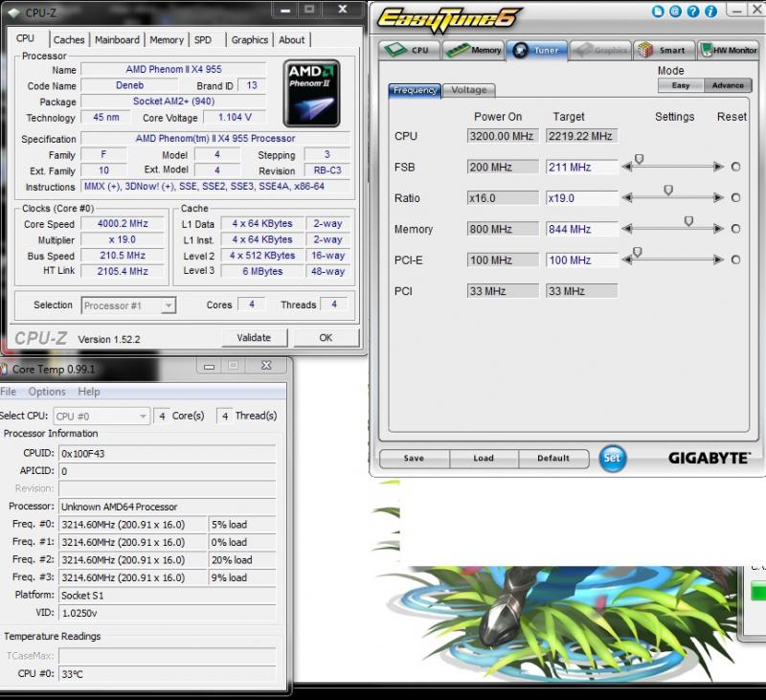The height and width of the screenshot is (700, 766).
Task: Click the info 'i' icon in EasyTune6
Action: pos(710,11)
